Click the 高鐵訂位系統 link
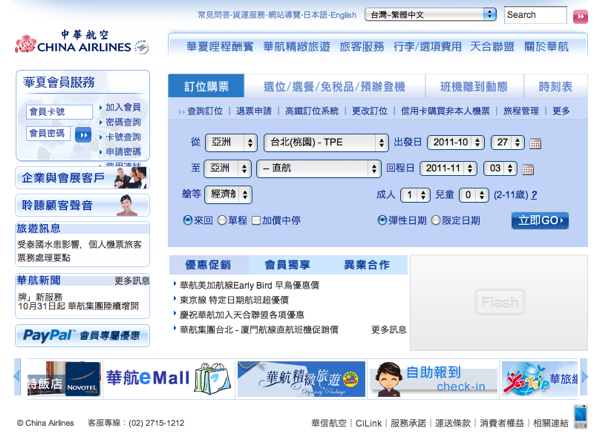The width and height of the screenshot is (600, 443). click(312, 111)
